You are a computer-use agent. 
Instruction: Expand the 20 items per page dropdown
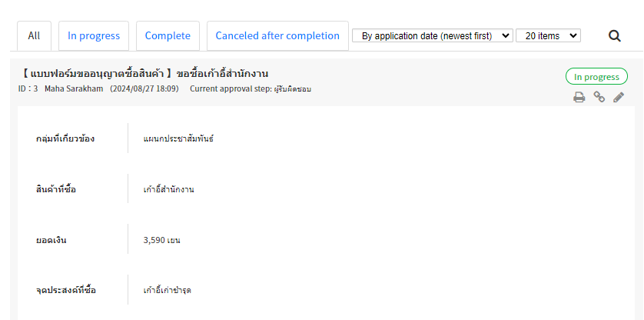point(548,35)
